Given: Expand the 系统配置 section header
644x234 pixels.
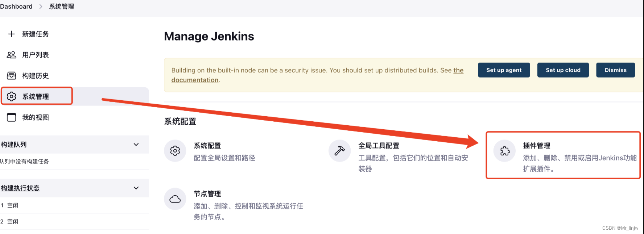Looking at the screenshot, I should point(180,122).
